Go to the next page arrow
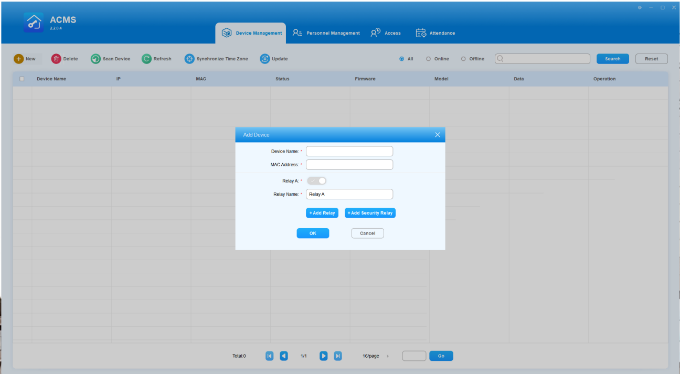 pos(324,356)
